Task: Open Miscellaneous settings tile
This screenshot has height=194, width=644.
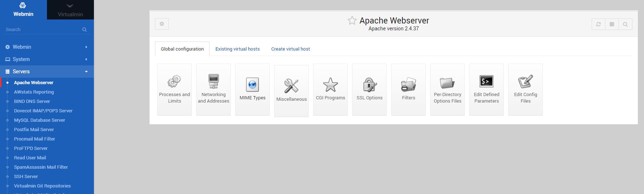Action: coord(291,91)
